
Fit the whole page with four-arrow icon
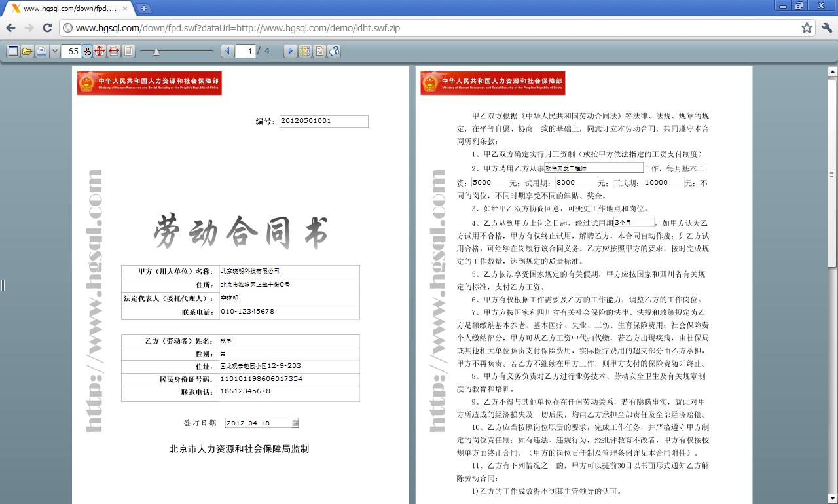100,51
